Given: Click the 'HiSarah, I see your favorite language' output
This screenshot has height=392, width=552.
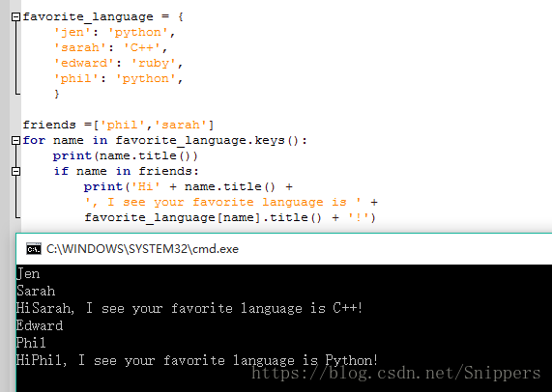Looking at the screenshot, I should coord(189,308).
